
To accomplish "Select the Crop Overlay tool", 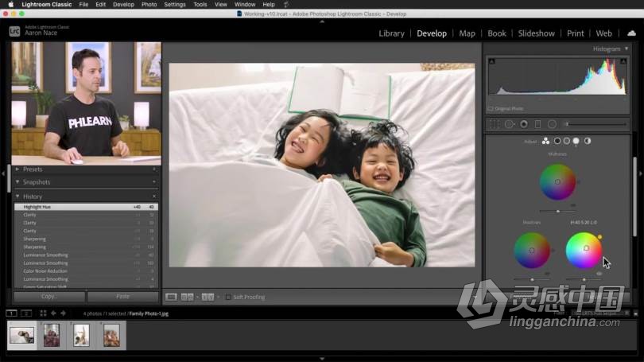I will click(x=495, y=124).
